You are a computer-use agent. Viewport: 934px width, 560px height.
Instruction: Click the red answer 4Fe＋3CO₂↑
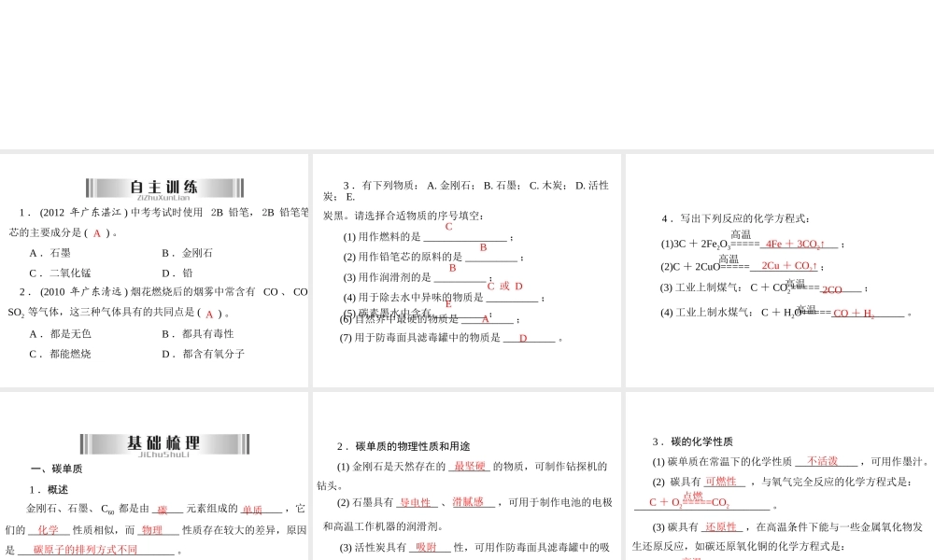coord(795,244)
